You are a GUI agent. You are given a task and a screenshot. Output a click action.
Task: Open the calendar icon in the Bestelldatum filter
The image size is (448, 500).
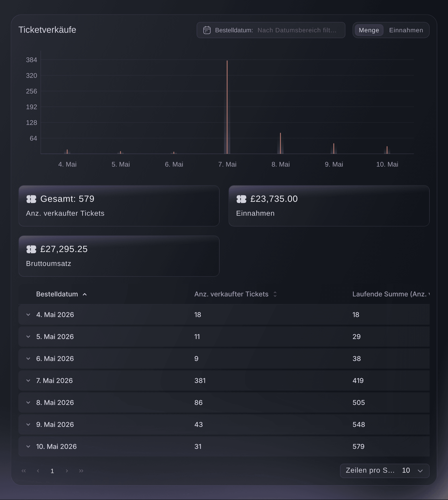coord(207,30)
